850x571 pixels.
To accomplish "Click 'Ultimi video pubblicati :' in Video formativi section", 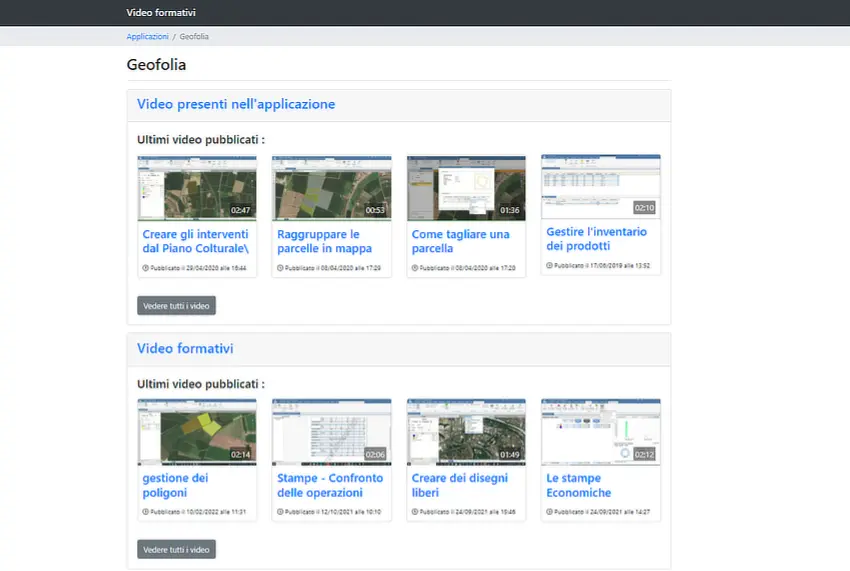I will tap(201, 384).
